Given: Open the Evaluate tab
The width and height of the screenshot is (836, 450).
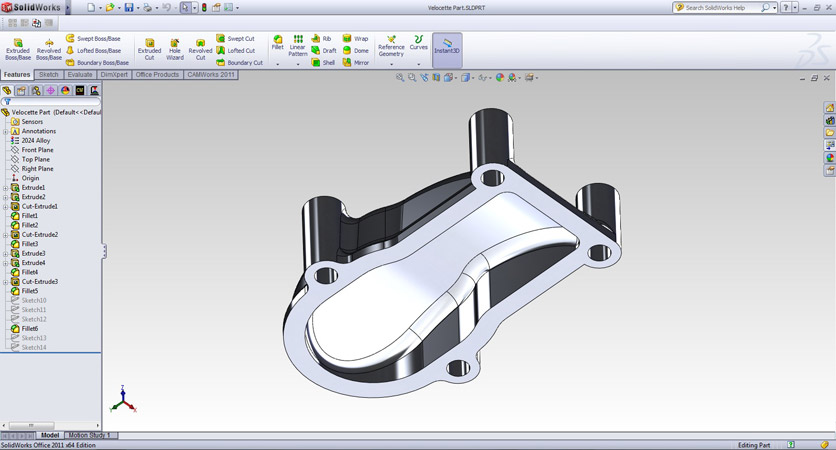Looking at the screenshot, I should [80, 75].
